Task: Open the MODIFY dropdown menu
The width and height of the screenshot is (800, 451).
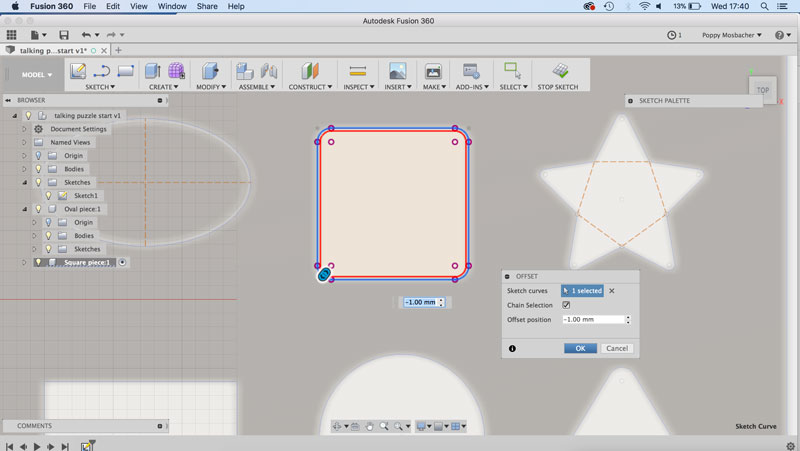Action: [211, 87]
